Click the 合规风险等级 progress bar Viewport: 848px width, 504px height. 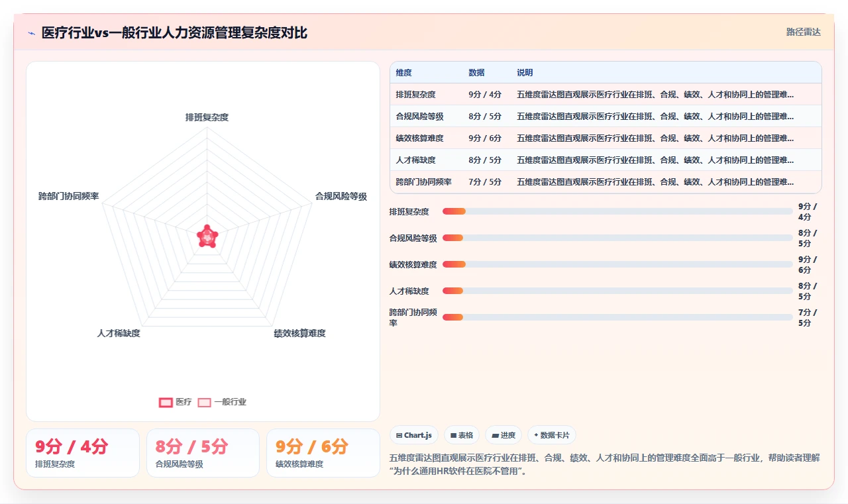point(617,238)
